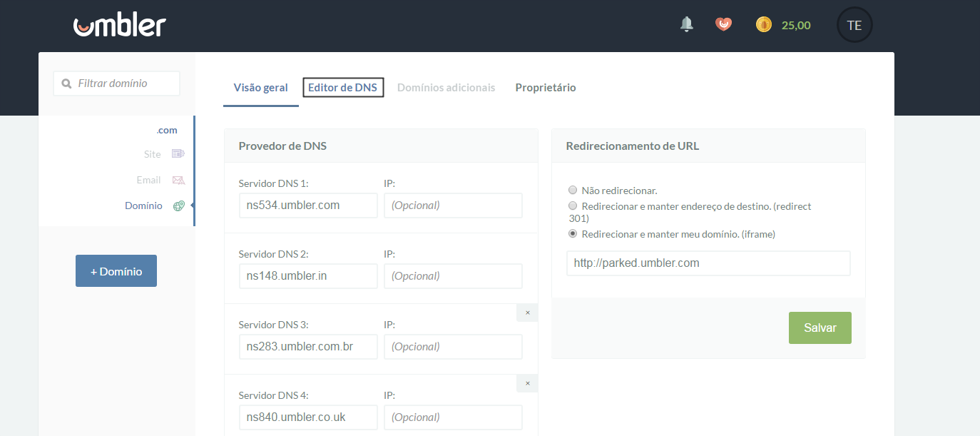Click 'Redirecionamento de URL' heading
Screen dimensions: 980x436
coord(633,146)
